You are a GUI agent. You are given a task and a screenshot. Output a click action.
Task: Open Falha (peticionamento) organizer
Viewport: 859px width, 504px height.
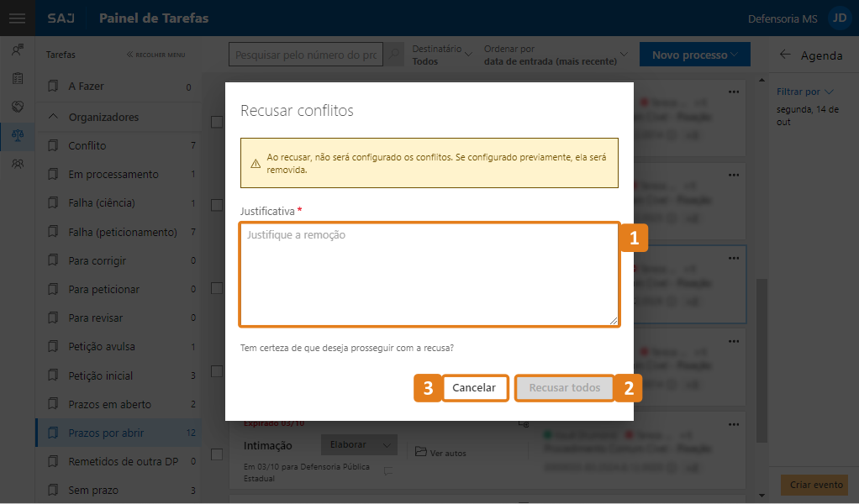pos(119,232)
